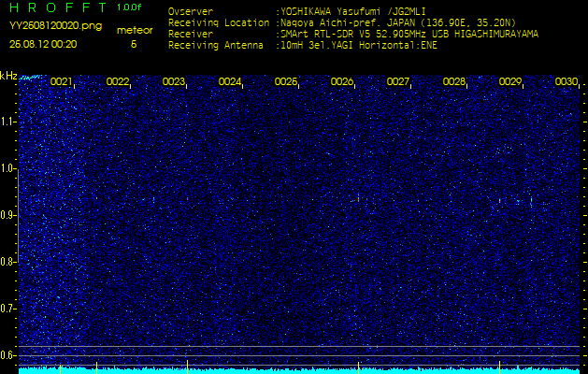Screen dimensions: 588x374
Task: Click the 0023 time label
Action: 174,81
